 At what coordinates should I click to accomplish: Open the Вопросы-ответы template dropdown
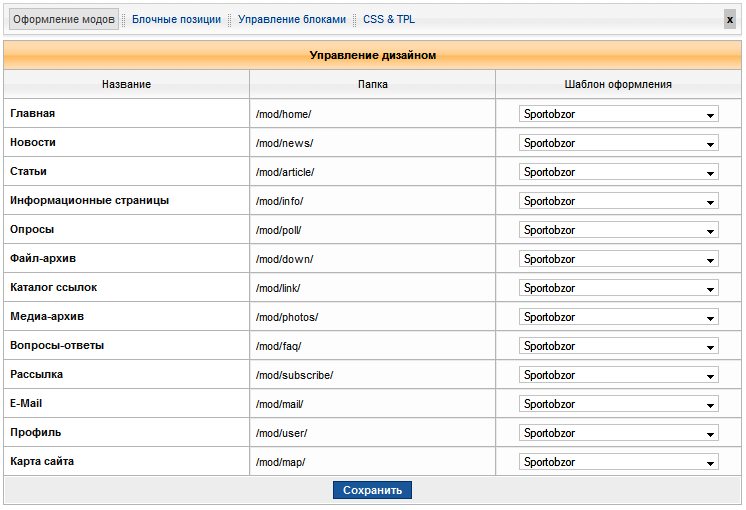coord(618,346)
